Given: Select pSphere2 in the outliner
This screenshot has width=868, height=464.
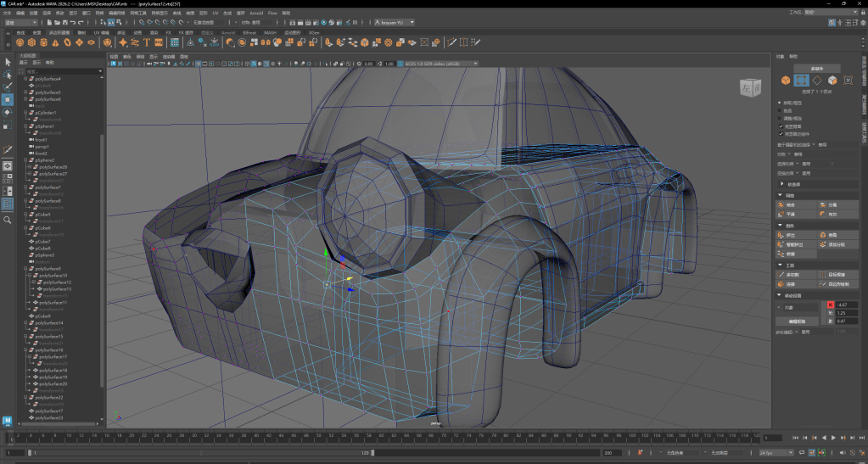Looking at the screenshot, I should (45, 160).
